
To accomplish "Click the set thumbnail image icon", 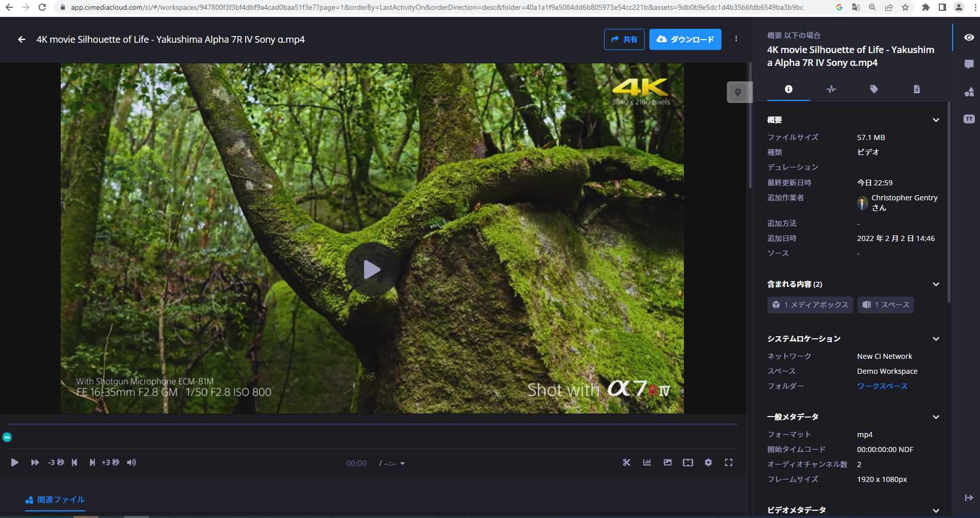I will pyautogui.click(x=667, y=462).
